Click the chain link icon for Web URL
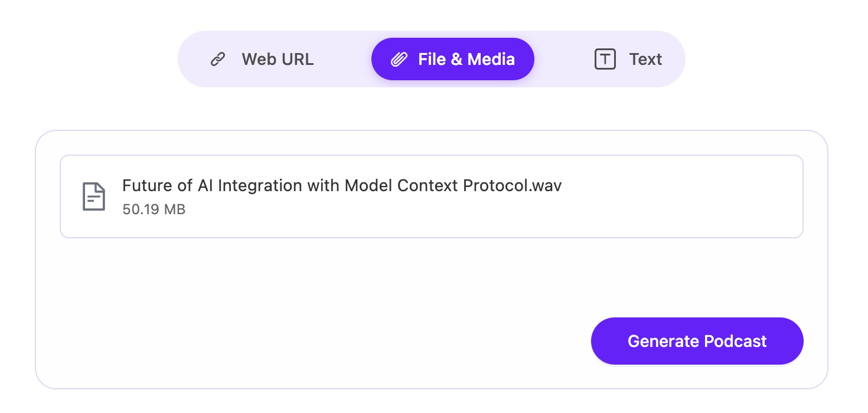This screenshot has width=868, height=413. point(218,60)
